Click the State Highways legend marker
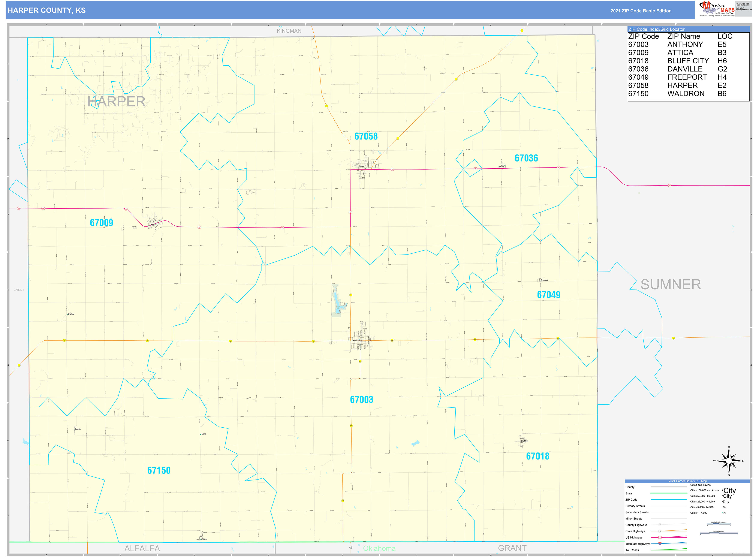This screenshot has width=756, height=557. pyautogui.click(x=660, y=531)
